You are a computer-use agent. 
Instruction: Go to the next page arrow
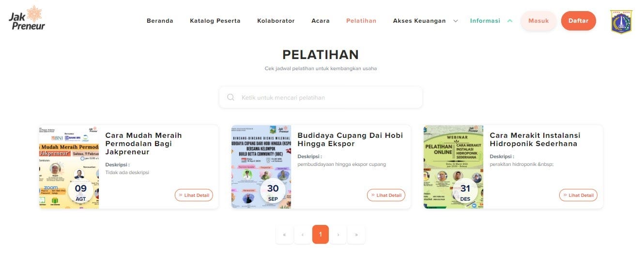pos(338,235)
